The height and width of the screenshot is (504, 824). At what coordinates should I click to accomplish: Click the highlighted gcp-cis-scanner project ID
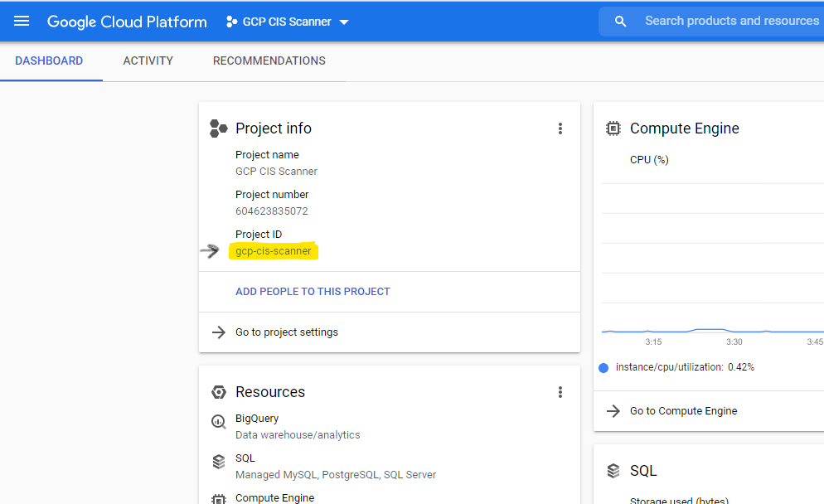click(x=274, y=251)
